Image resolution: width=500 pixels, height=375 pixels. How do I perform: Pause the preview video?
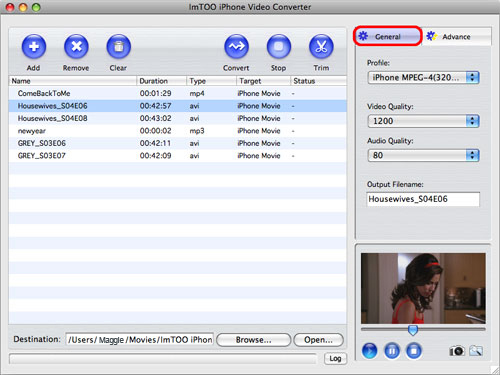pos(392,351)
